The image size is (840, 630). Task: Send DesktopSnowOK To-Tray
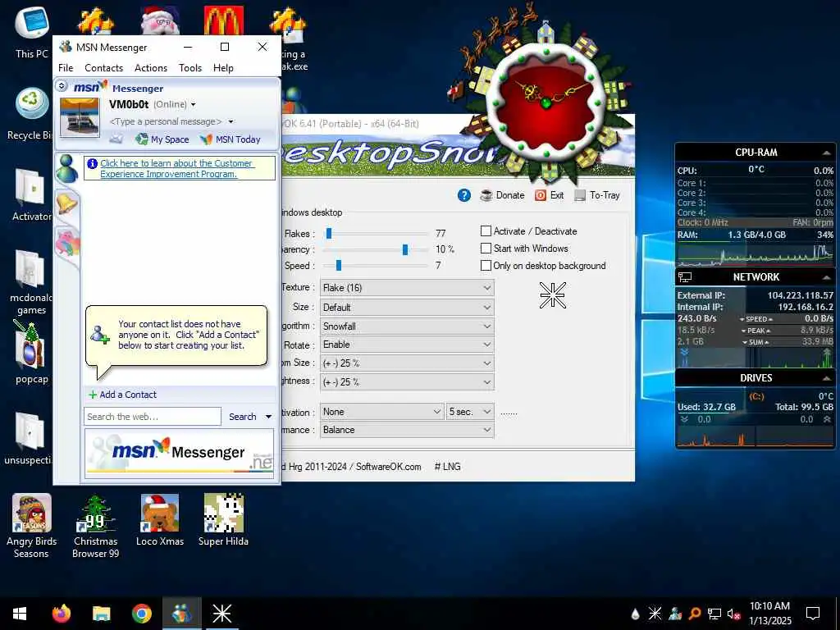tap(597, 195)
